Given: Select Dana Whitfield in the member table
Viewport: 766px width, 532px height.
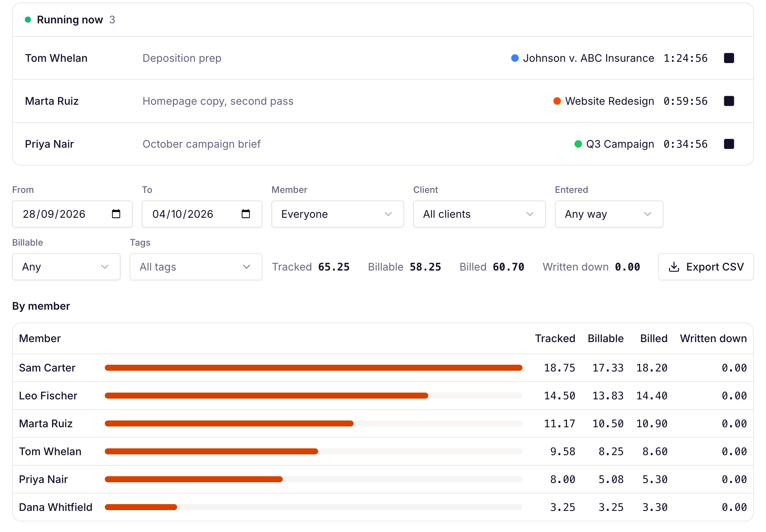Looking at the screenshot, I should 383,507.
